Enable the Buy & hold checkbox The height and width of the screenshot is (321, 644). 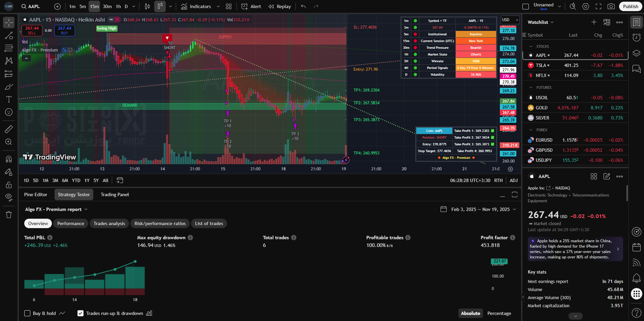click(x=28, y=313)
